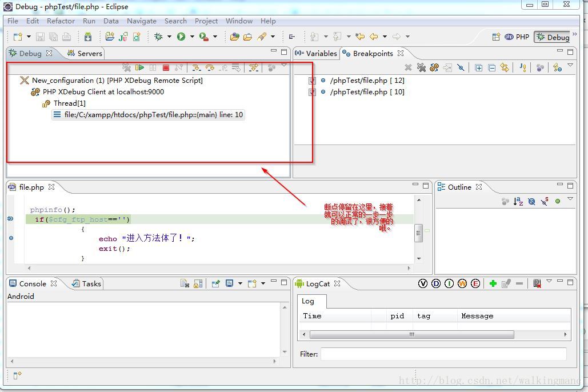Click Open Perspective icon
The image size is (588, 392).
point(496,37)
